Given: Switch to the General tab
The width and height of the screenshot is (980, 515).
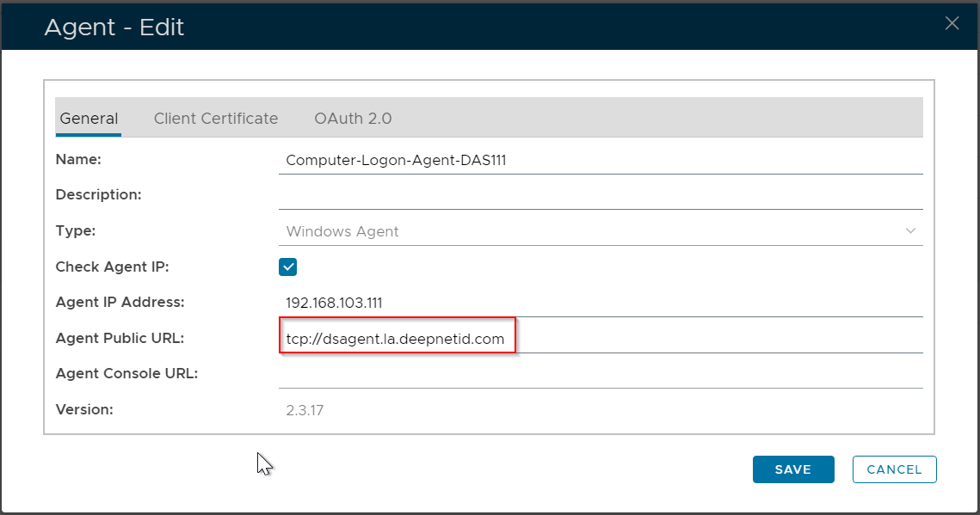Looking at the screenshot, I should point(89,119).
